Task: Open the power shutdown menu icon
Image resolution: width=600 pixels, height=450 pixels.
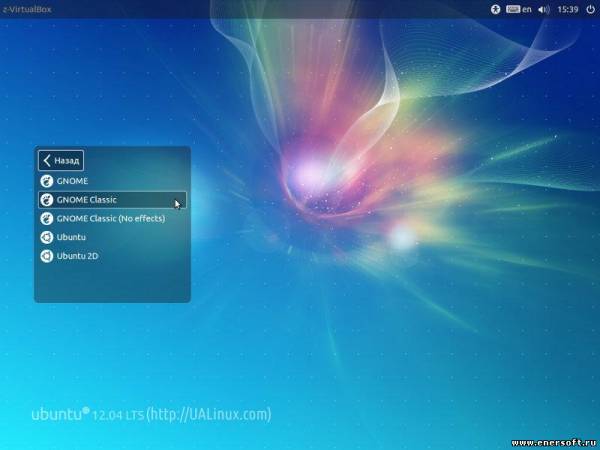Action: [590, 9]
